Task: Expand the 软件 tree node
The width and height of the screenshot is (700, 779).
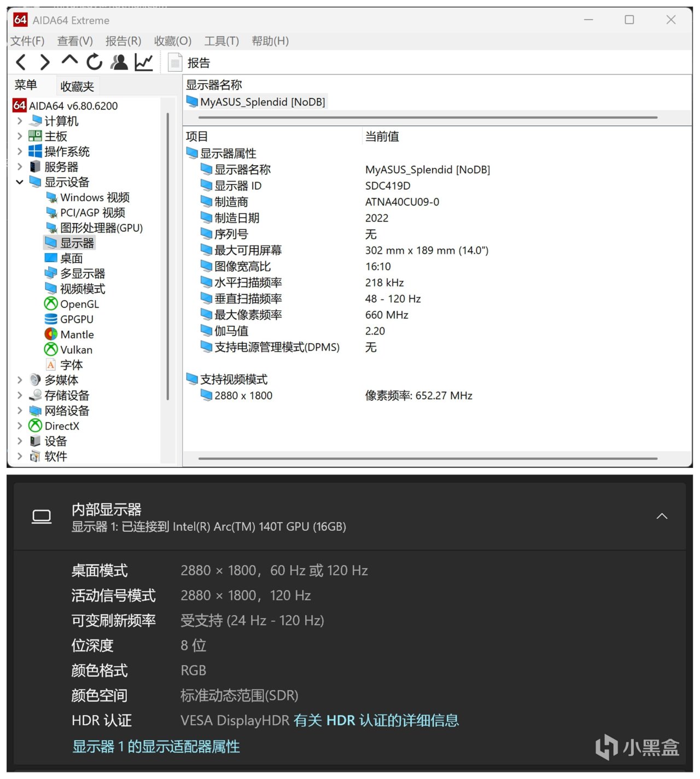Action: (20, 456)
